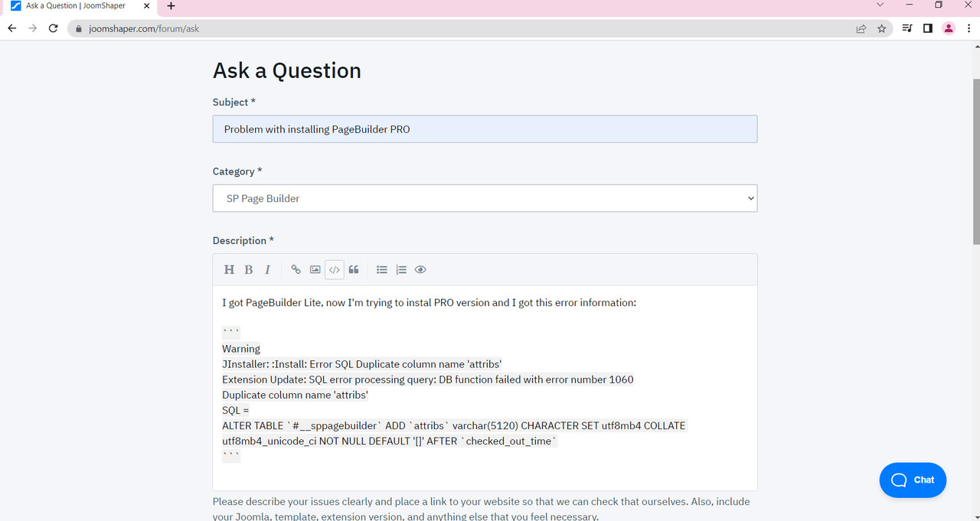The width and height of the screenshot is (980, 521).
Task: Click the 'JInstaller: :Install: Error SQL' line
Action: coord(362,364)
